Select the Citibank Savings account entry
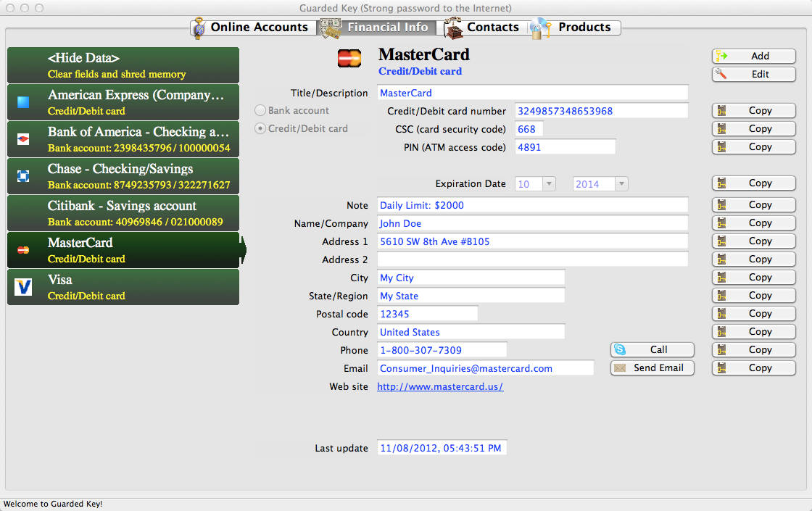Screen dimensions: 812x511 pos(123,213)
